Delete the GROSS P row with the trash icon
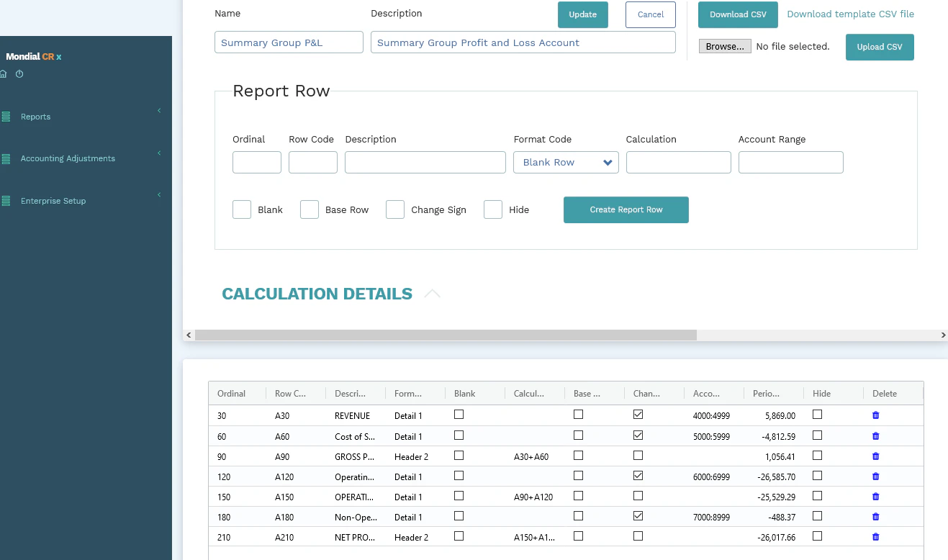 [875, 456]
